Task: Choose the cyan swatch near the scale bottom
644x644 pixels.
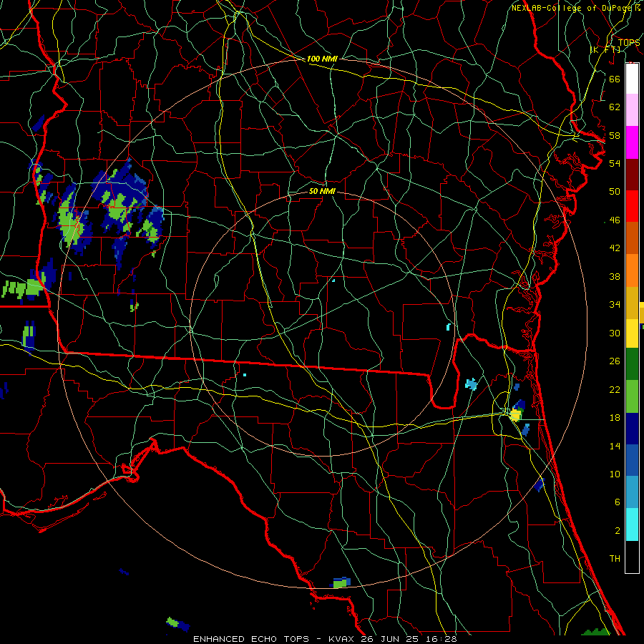Action: click(x=632, y=525)
